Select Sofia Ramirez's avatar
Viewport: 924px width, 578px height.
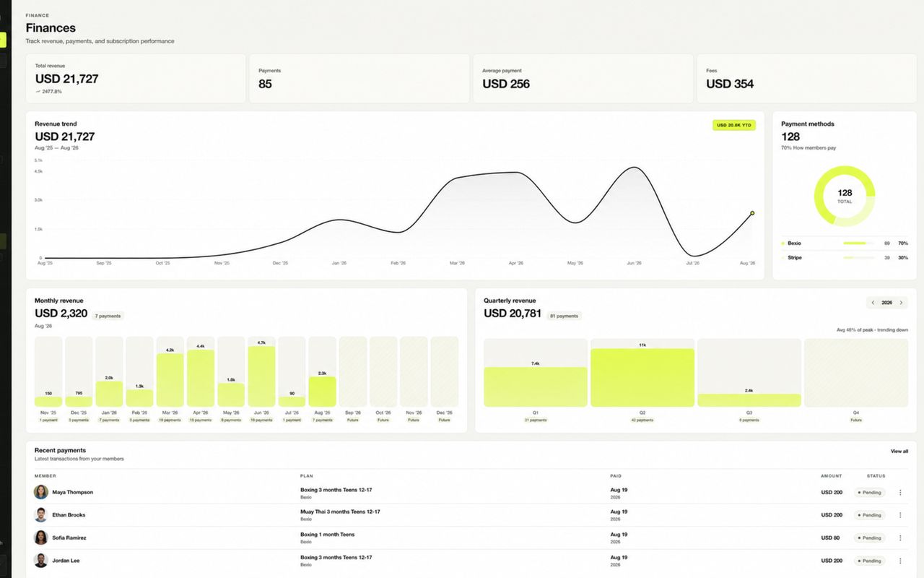[41, 538]
